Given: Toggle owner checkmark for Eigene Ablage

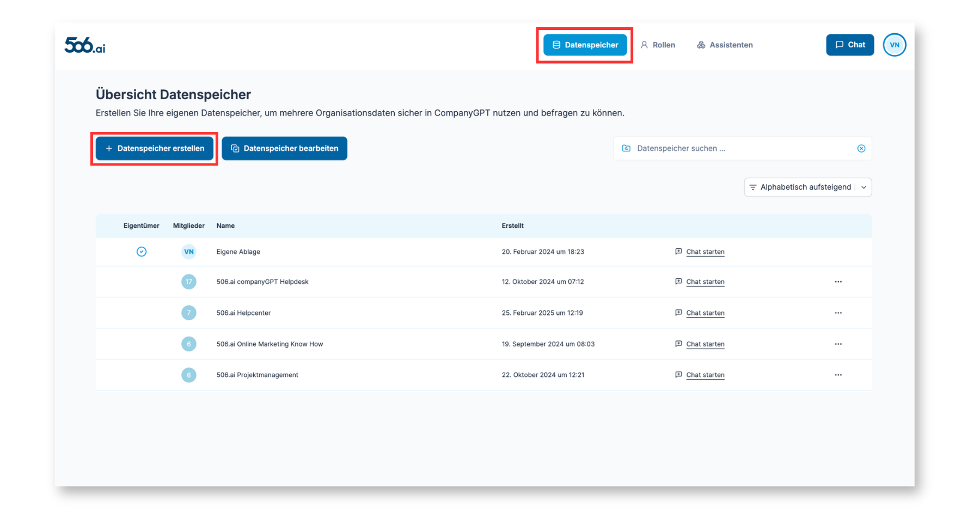Looking at the screenshot, I should coord(142,252).
